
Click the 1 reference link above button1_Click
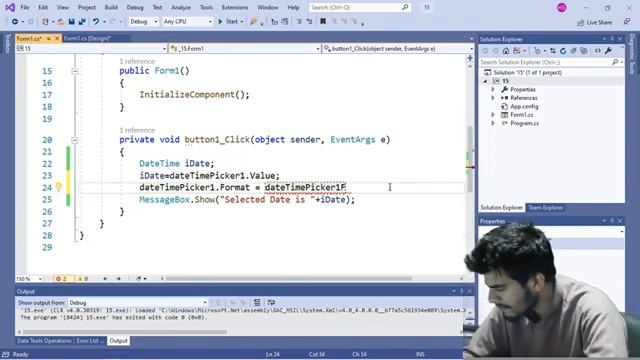[137, 130]
